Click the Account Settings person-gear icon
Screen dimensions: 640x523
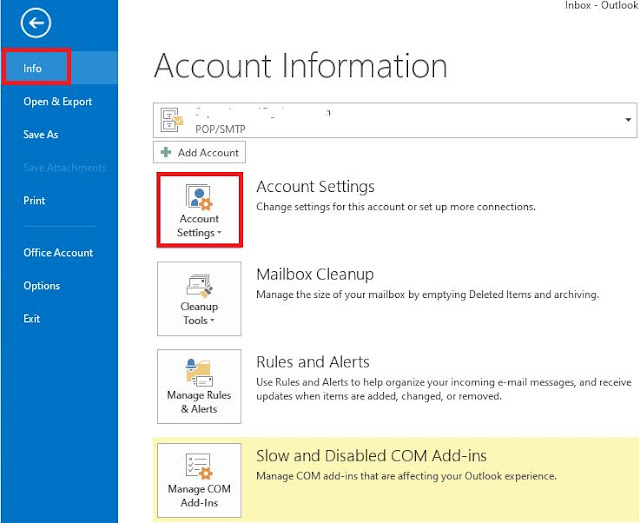(x=199, y=197)
